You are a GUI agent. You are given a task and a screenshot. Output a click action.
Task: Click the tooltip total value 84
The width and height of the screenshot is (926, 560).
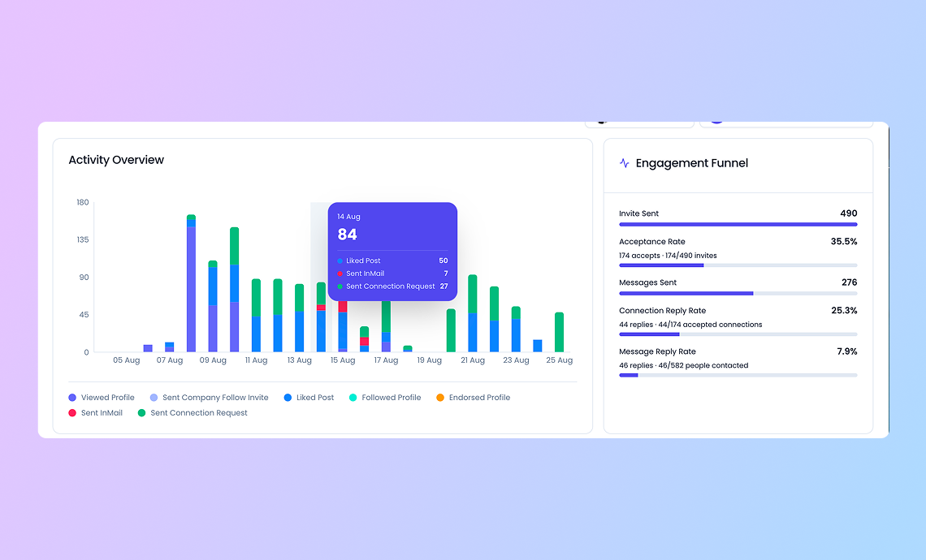click(x=348, y=235)
